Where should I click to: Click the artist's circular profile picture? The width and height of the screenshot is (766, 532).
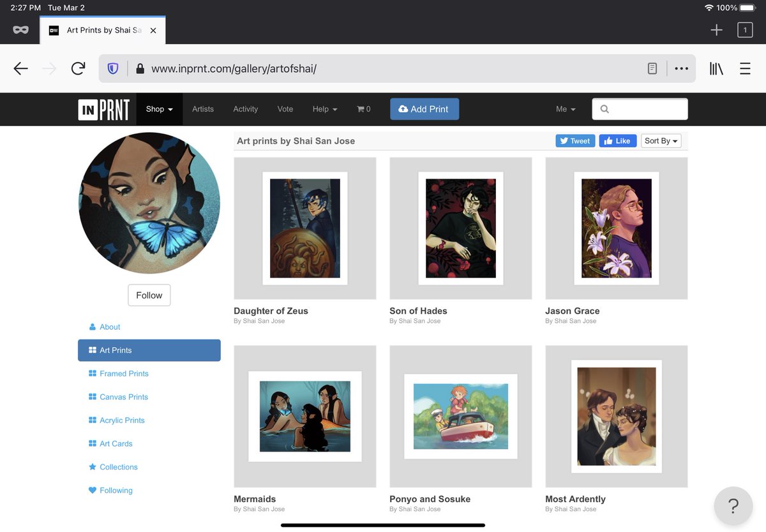coord(149,203)
